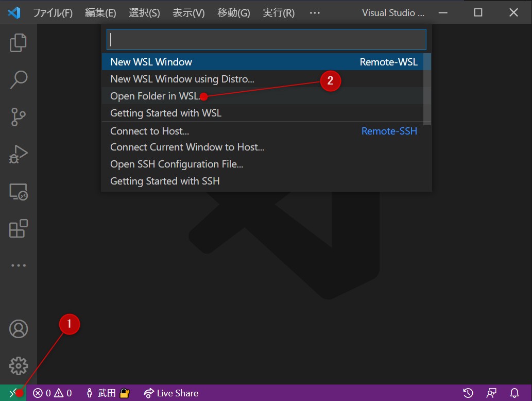Choose Connect Current Window to Host...
The width and height of the screenshot is (532, 401).
coord(263,147)
